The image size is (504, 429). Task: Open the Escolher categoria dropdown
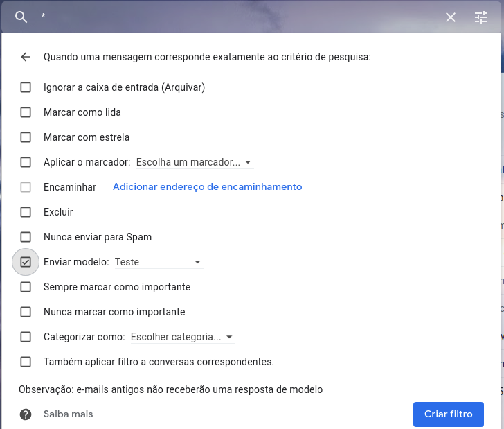click(x=183, y=337)
